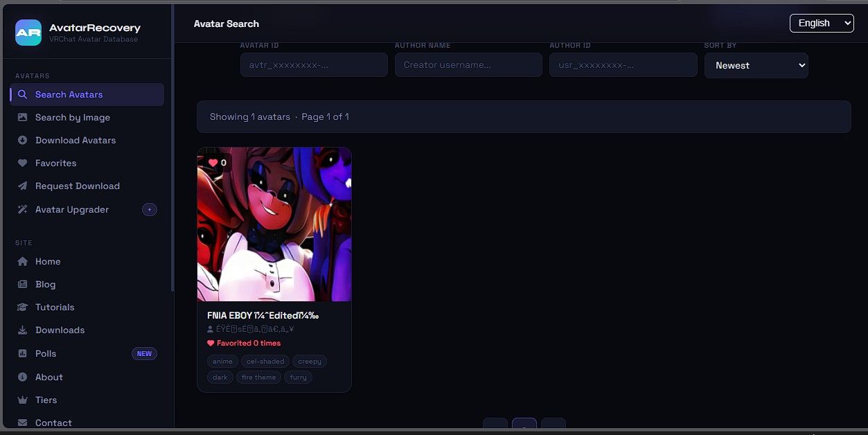The image size is (868, 435).
Task: Click the Search Avatars magnifier icon
Action: point(22,94)
